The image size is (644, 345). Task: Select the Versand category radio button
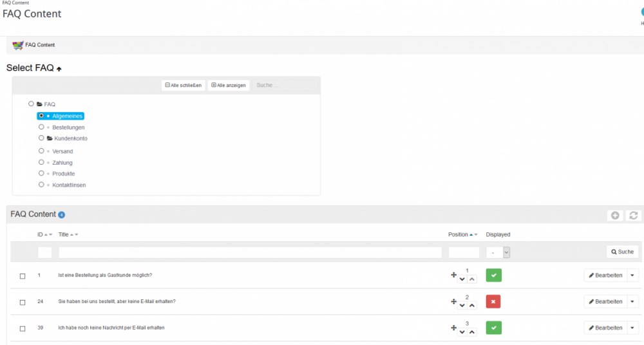[41, 151]
